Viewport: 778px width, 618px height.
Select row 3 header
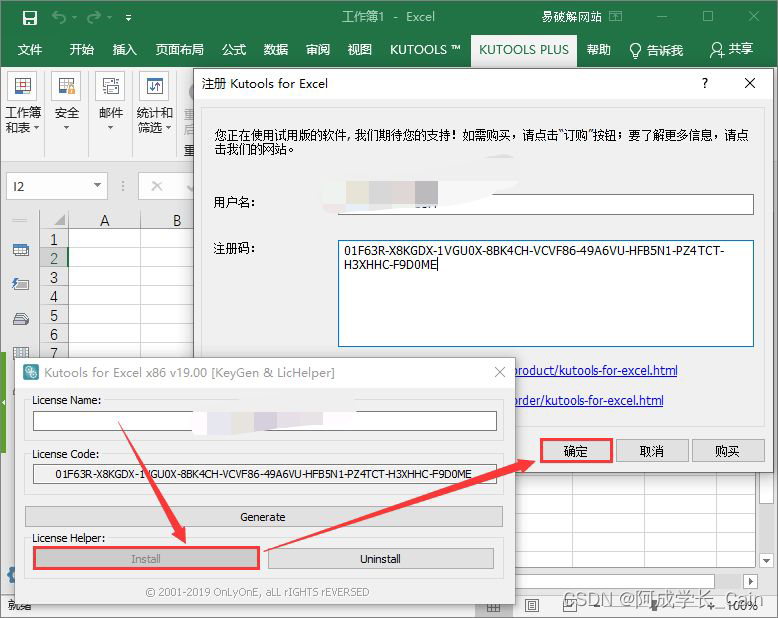tap(54, 278)
